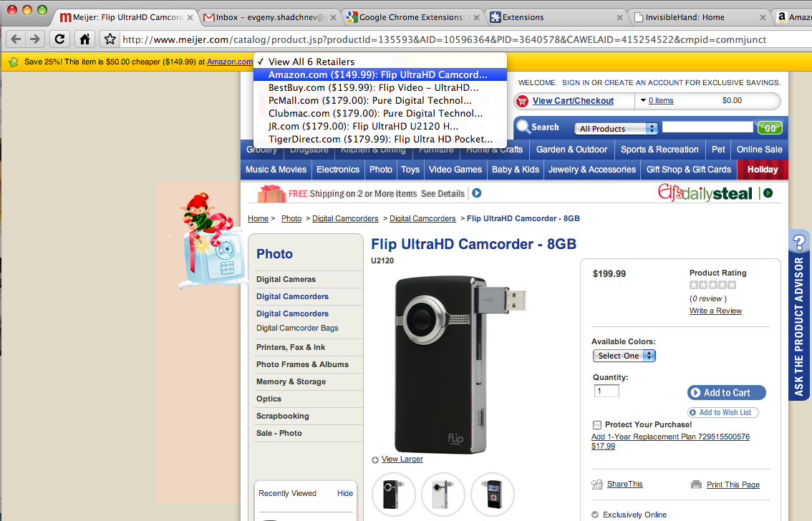Click the SIGN IN link
The image size is (812, 521).
[x=575, y=82]
